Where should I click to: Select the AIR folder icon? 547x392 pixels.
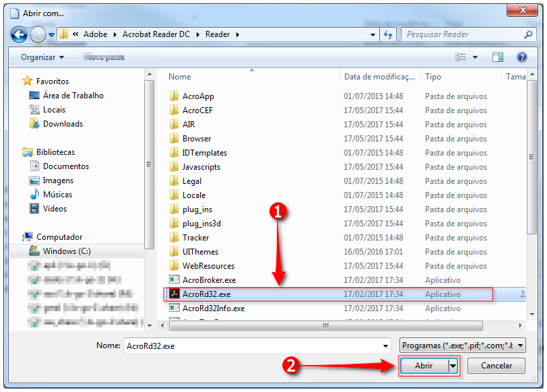click(x=174, y=124)
